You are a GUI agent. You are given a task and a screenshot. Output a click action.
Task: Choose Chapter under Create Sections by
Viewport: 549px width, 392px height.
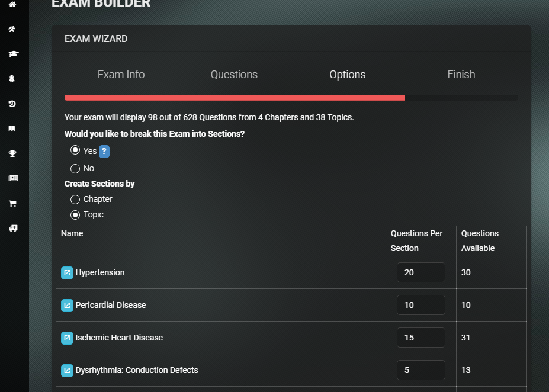tap(75, 200)
